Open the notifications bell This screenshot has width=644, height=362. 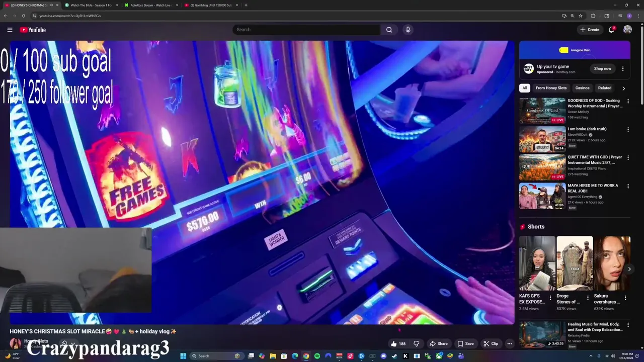click(x=611, y=30)
